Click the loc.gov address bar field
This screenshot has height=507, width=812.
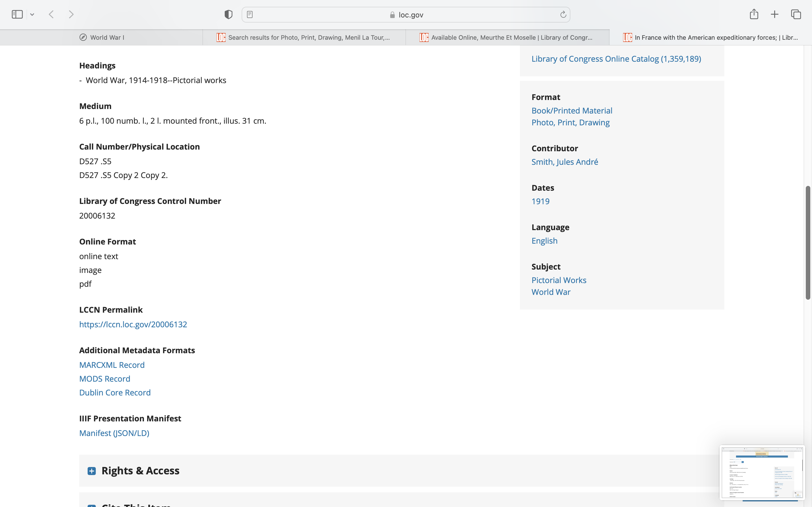point(406,15)
